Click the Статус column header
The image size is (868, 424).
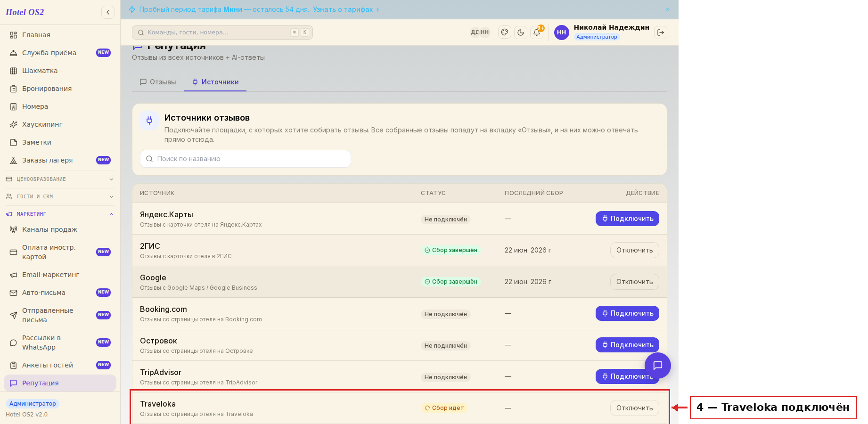(x=433, y=193)
